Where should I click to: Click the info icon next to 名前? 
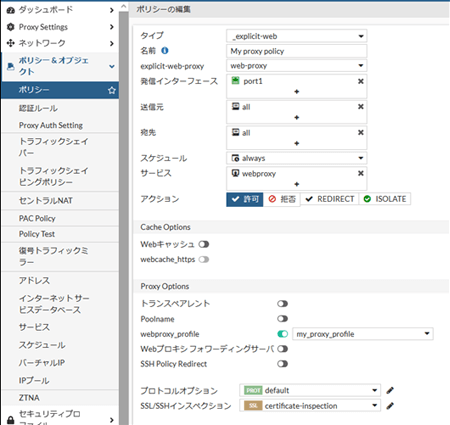pyautogui.click(x=165, y=51)
